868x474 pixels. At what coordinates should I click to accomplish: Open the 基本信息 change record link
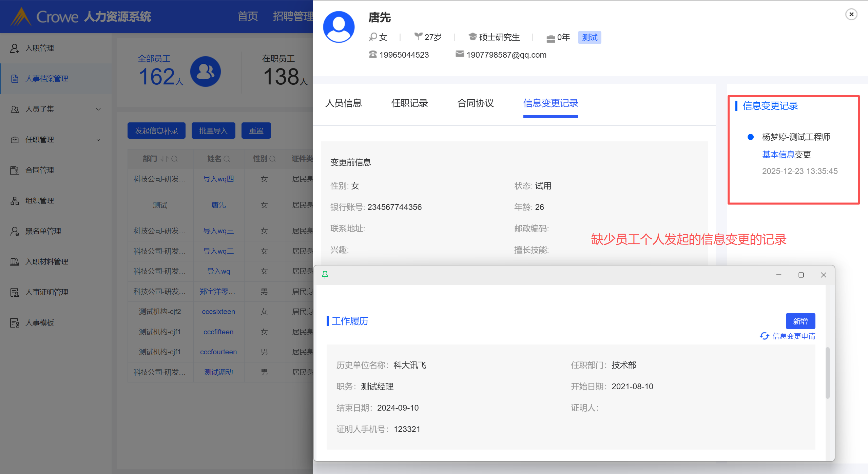(x=778, y=155)
